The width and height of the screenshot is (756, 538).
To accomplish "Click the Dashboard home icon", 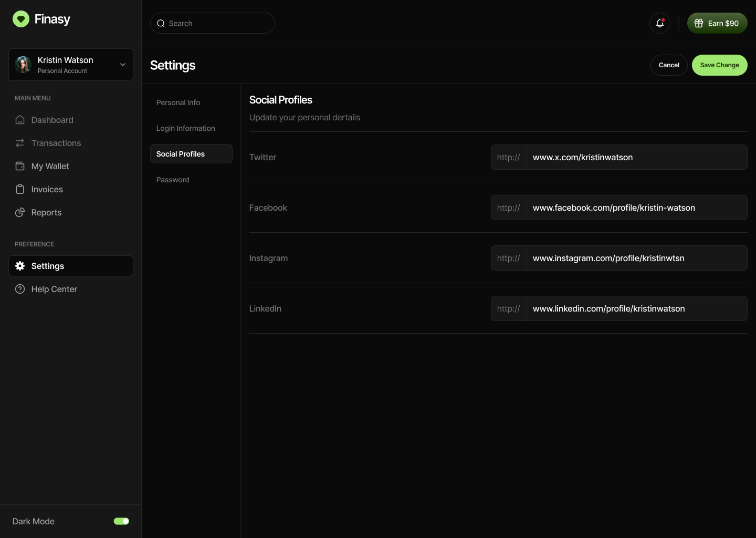I will pos(20,120).
